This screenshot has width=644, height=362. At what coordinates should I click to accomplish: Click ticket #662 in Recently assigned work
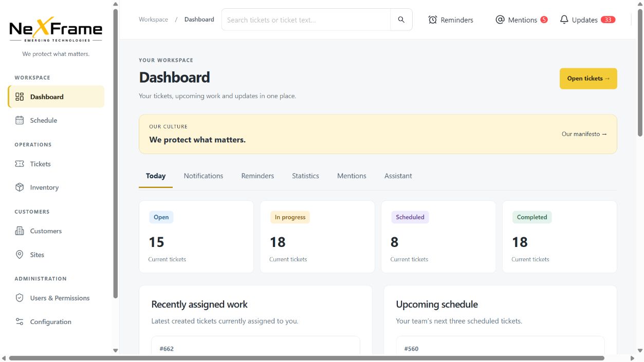click(x=167, y=349)
